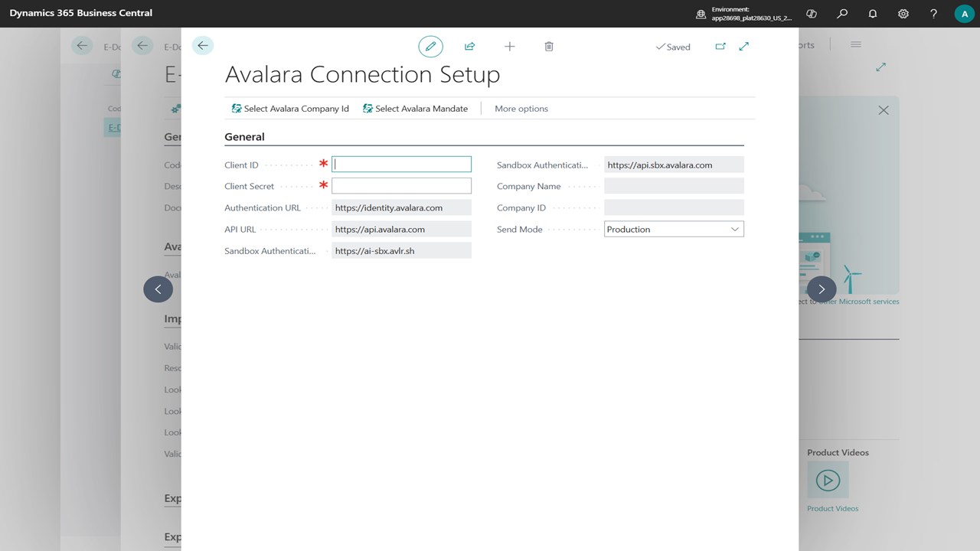Select Avalara Mandate action
980x551 pixels.
click(415, 109)
